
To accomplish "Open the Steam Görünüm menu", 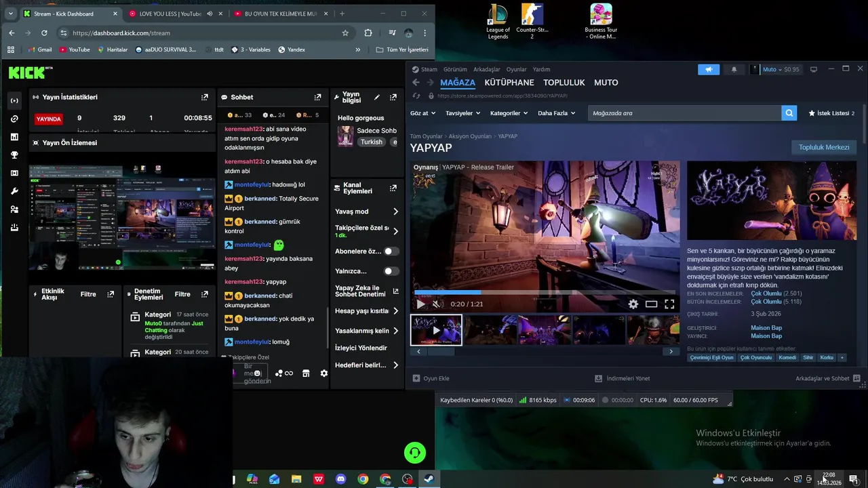I will [455, 69].
